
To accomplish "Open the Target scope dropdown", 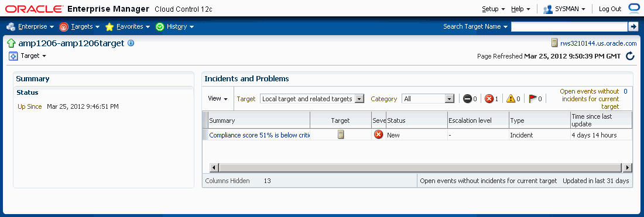I will [312, 99].
